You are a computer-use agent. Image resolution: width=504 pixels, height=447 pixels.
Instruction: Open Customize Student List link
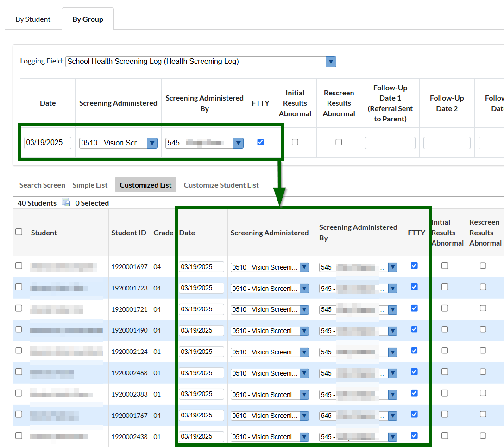221,185
